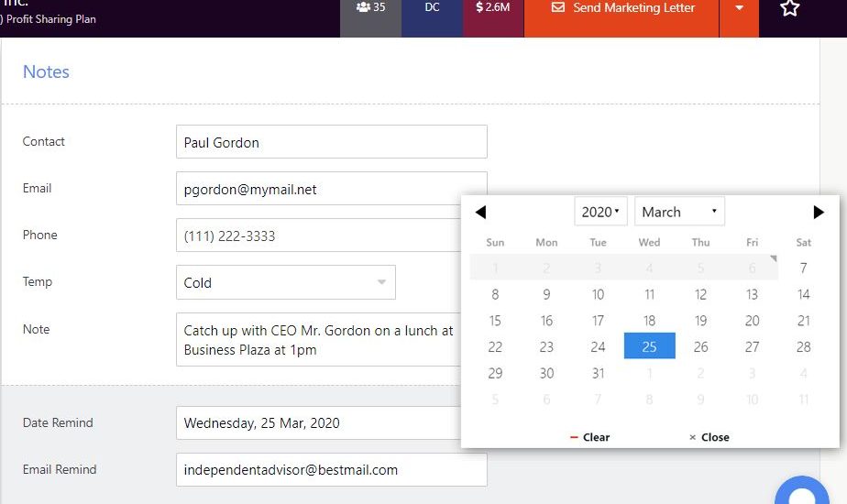Expand Send Marketing Letter options arrow
847x504 pixels.
click(739, 9)
